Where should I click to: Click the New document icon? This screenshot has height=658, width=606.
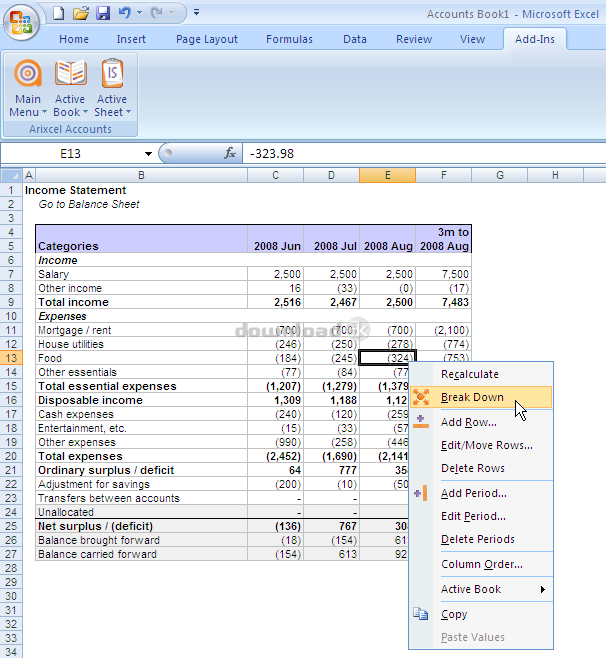pyautogui.click(x=59, y=13)
